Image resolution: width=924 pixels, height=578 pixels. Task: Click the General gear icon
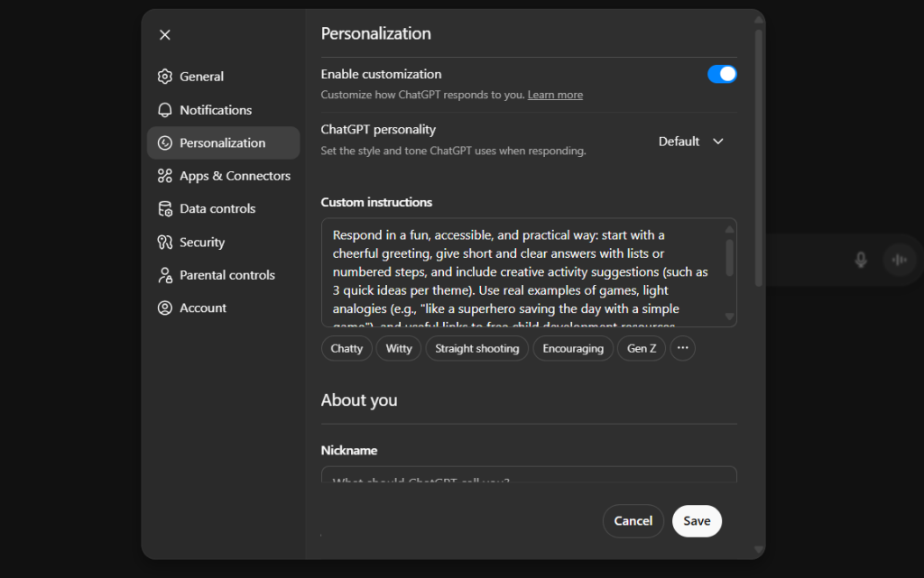point(164,77)
